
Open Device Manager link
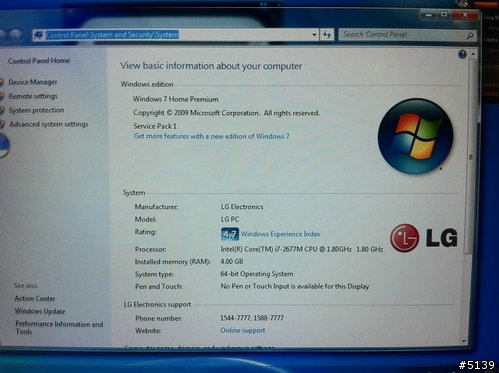pos(33,82)
